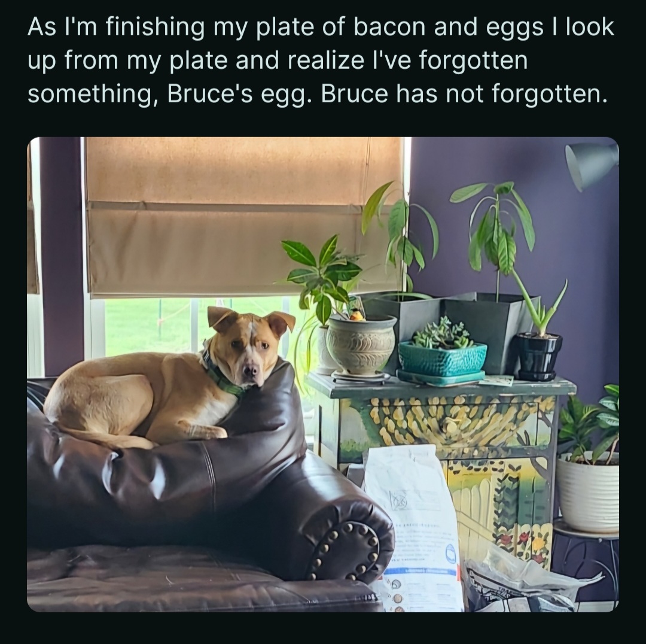The width and height of the screenshot is (646, 644).
Task: Click the small black pot with aloe
Action: (x=540, y=356)
